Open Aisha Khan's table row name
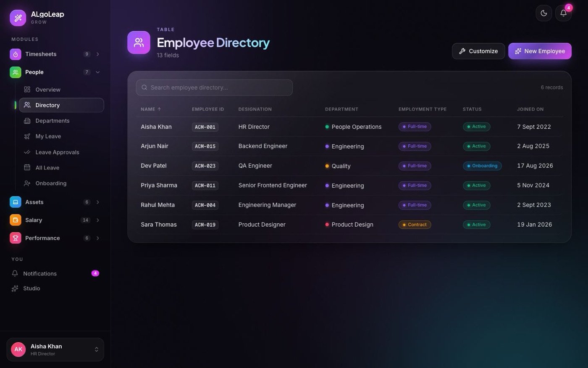 [156, 127]
